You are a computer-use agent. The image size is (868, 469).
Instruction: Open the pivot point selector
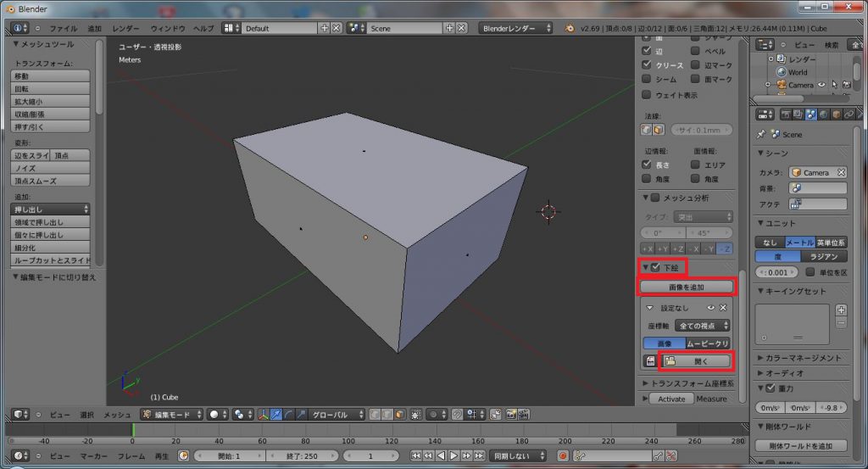point(242,414)
